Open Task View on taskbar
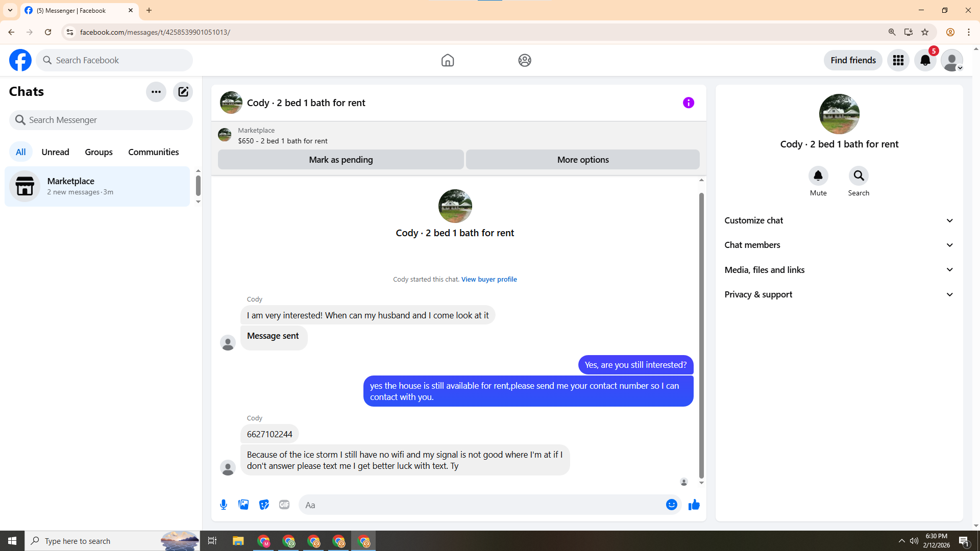The width and height of the screenshot is (980, 551). (212, 541)
